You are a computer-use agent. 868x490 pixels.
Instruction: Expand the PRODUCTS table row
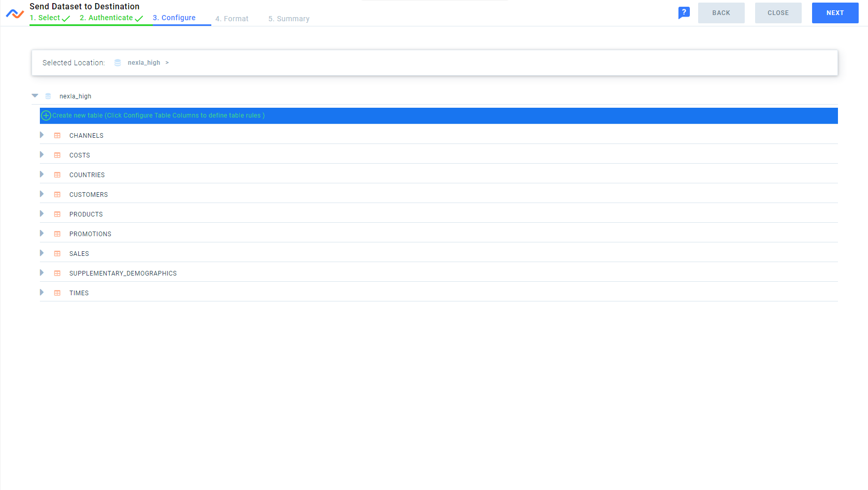[x=42, y=214]
